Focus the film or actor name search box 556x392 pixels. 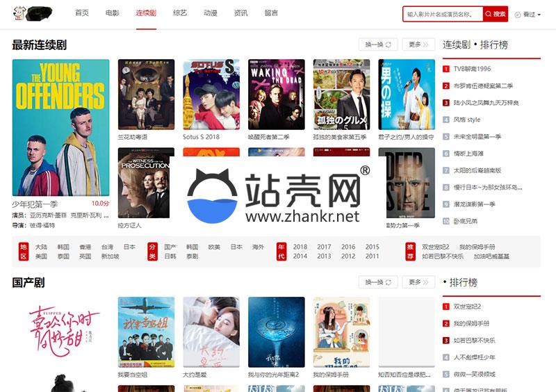coord(443,14)
